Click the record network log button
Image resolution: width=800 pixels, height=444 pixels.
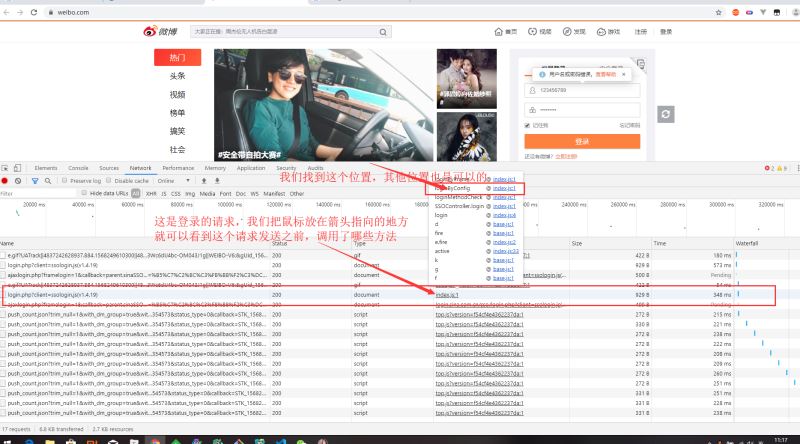pos(5,181)
